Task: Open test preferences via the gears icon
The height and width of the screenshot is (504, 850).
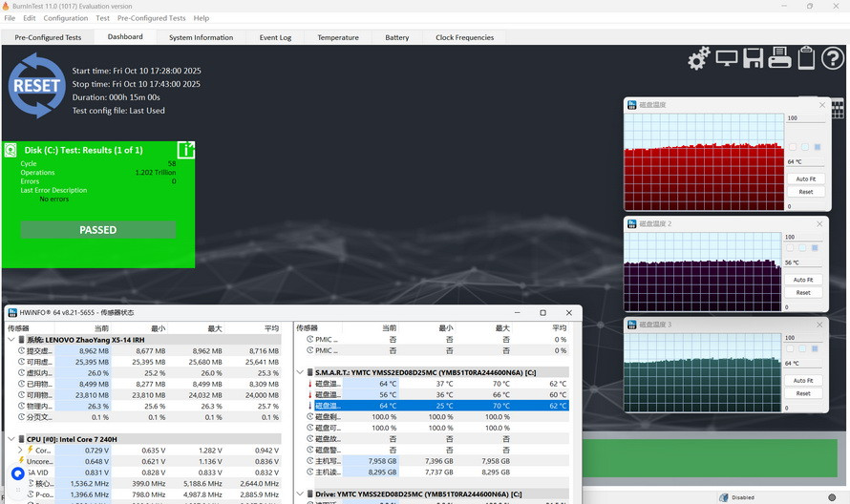Action: 699,58
